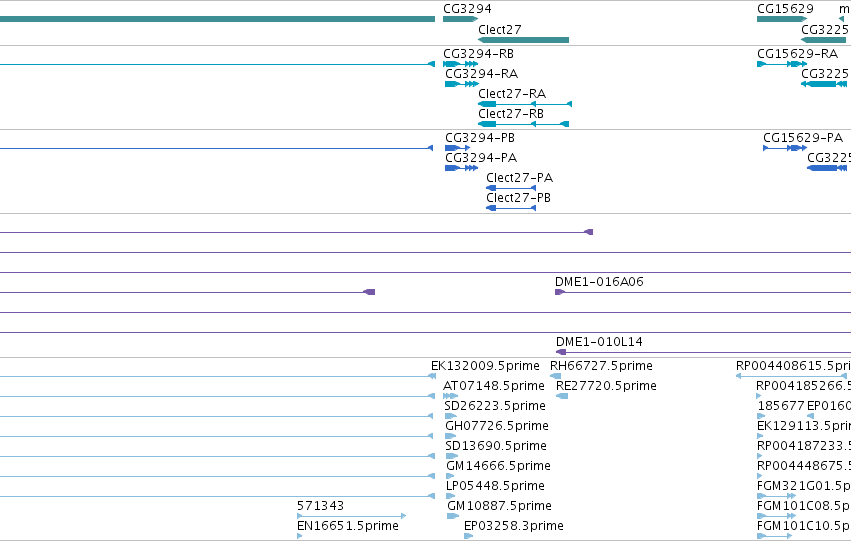Click the RE27720.5prime EST marker
This screenshot has width=851, height=541.
click(x=562, y=396)
